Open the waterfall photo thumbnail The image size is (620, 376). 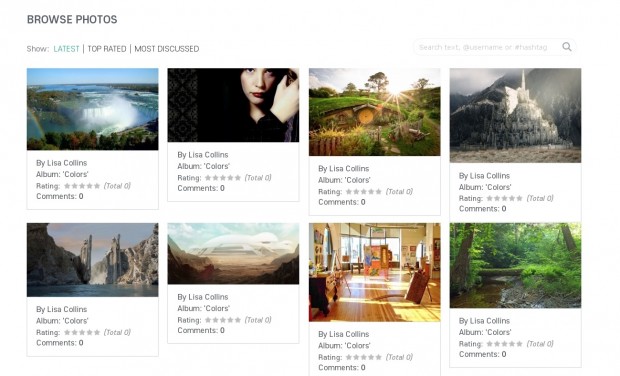(x=93, y=109)
